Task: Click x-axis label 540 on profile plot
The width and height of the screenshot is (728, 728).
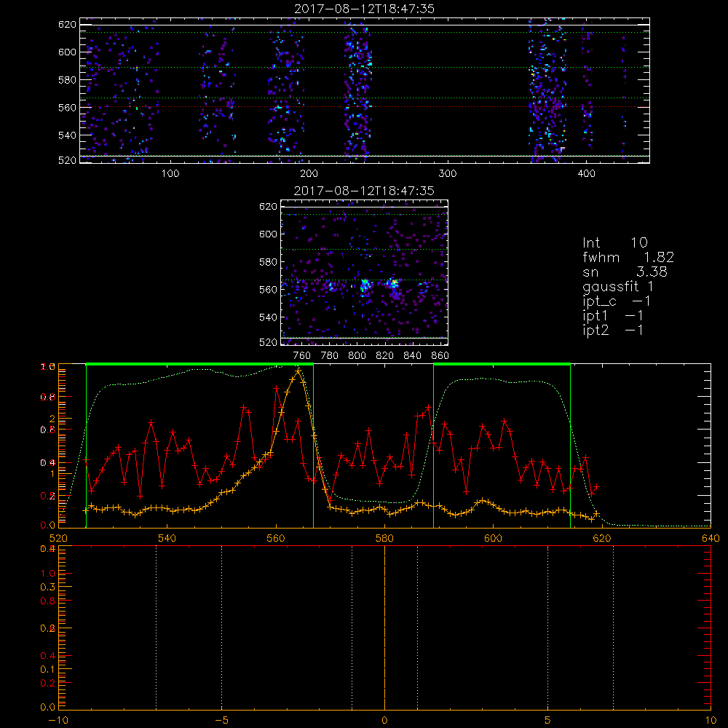Action: [x=167, y=538]
